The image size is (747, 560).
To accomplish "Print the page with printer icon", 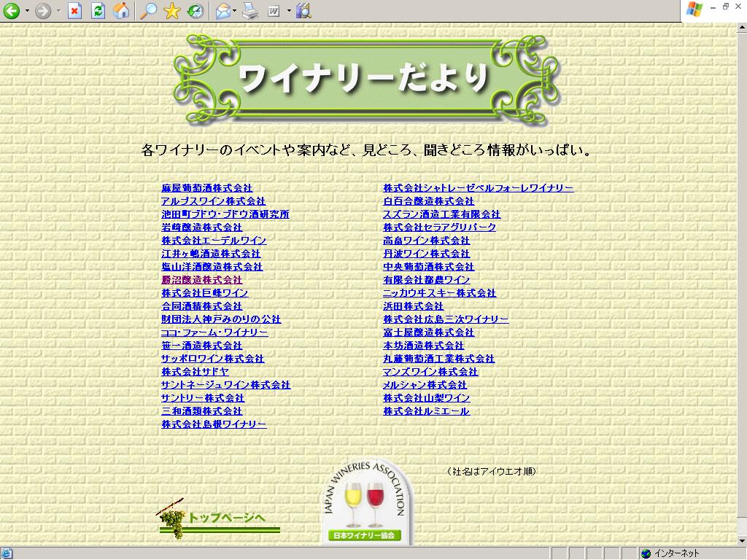I will (250, 10).
